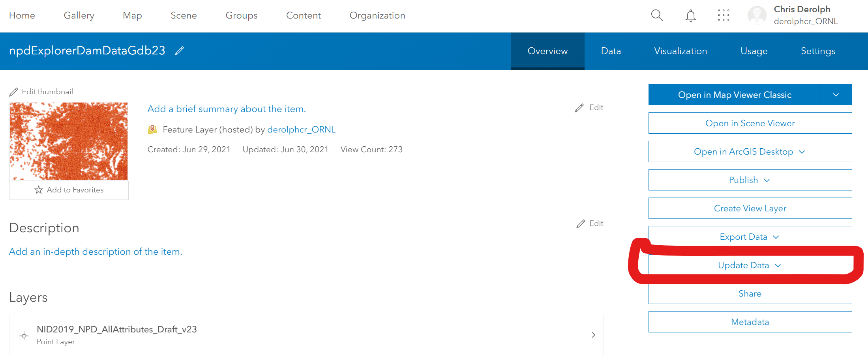Viewport: 868px width, 362px height.
Task: Expand the Publish dropdown
Action: tap(749, 180)
